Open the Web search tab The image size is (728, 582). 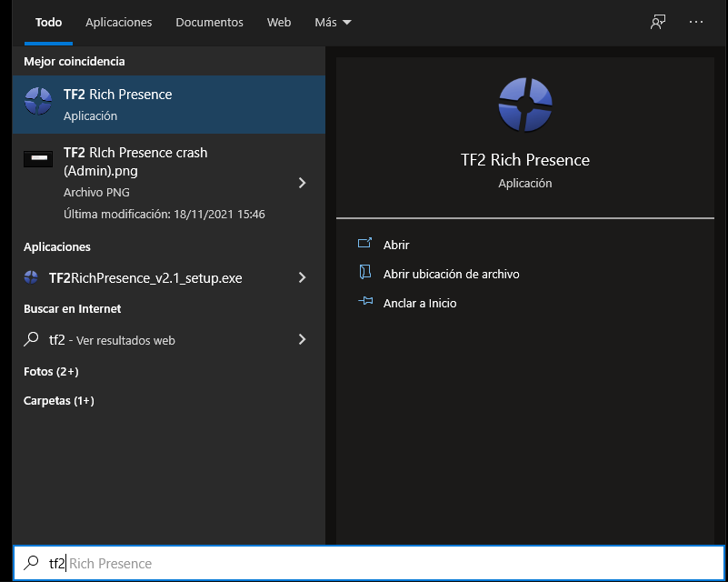[x=278, y=22]
